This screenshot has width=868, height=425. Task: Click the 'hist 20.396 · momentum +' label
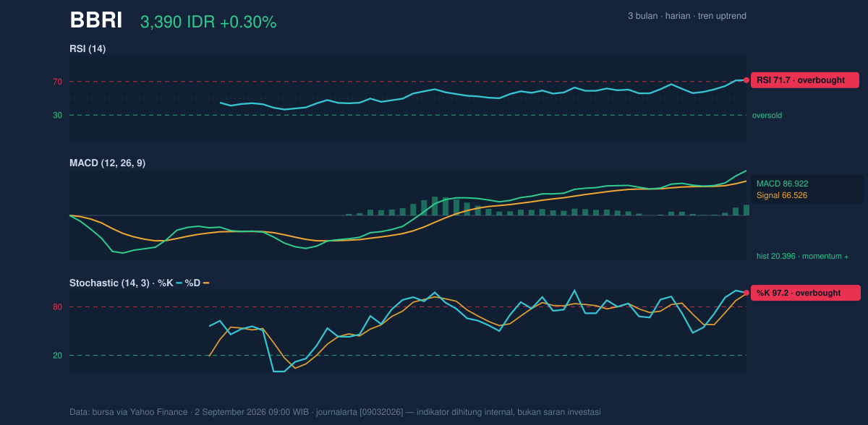(x=803, y=256)
